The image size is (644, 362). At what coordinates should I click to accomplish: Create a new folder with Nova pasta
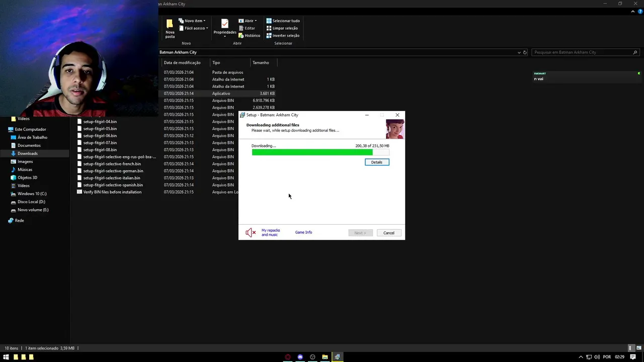click(x=170, y=28)
